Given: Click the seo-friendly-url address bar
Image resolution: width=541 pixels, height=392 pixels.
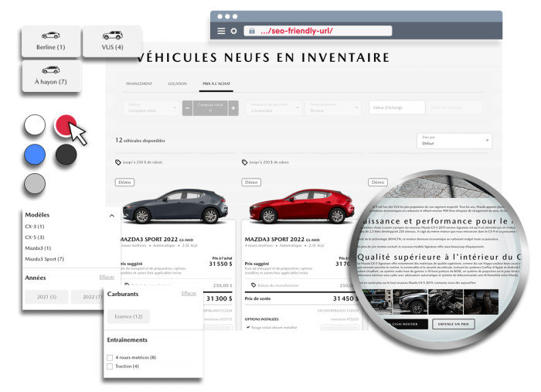Looking at the screenshot, I should tap(318, 31).
